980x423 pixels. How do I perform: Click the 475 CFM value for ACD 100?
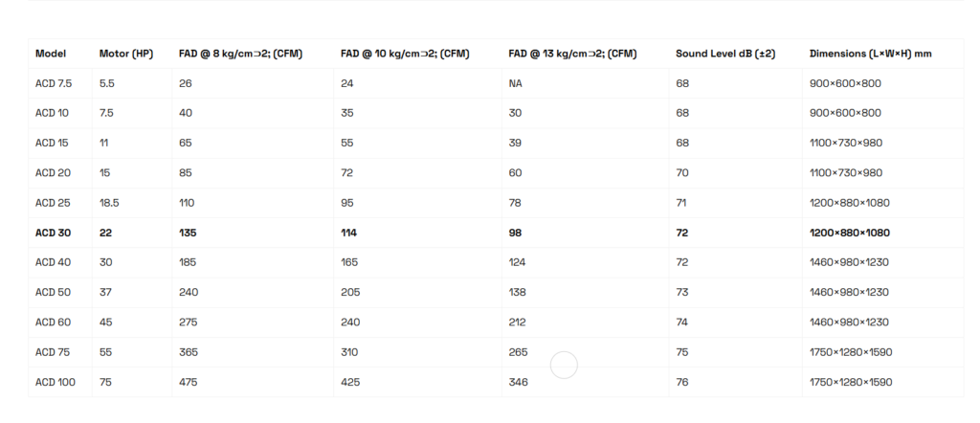[188, 382]
